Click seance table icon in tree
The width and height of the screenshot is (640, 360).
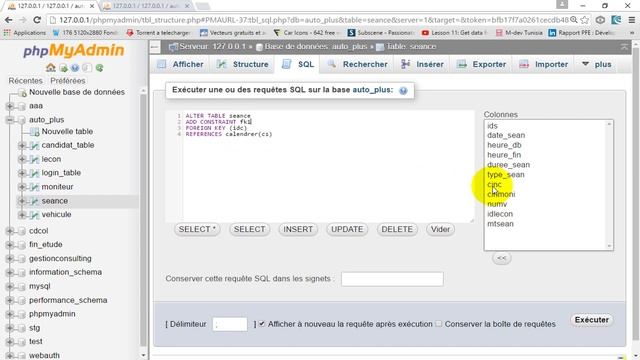tap(35, 201)
